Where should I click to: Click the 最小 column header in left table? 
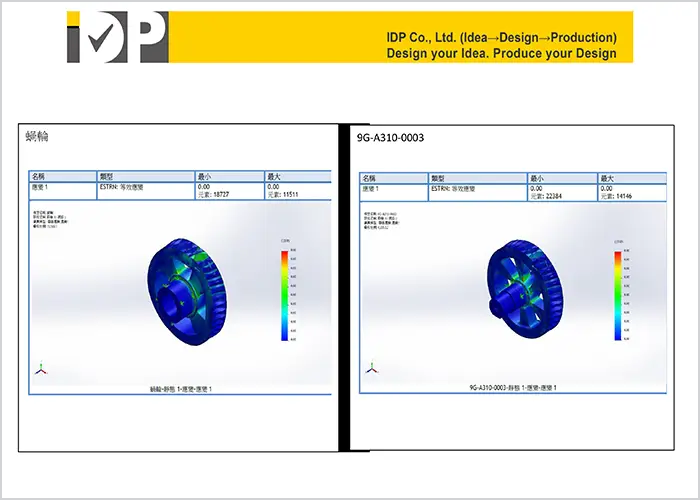[x=205, y=176]
